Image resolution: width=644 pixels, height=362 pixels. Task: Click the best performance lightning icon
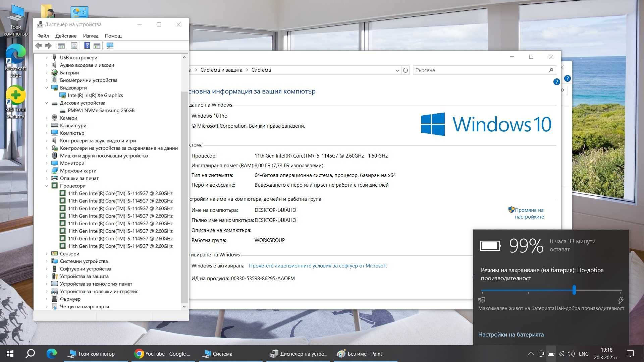pos(621,300)
